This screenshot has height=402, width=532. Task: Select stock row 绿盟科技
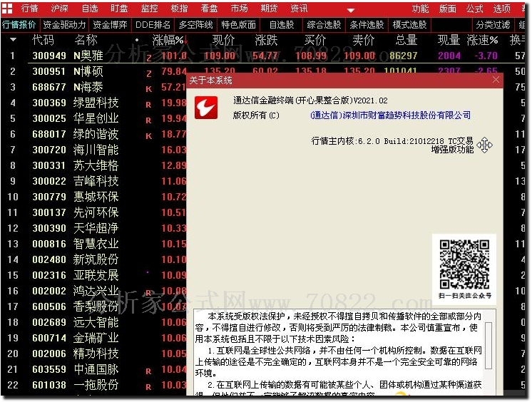click(x=94, y=103)
